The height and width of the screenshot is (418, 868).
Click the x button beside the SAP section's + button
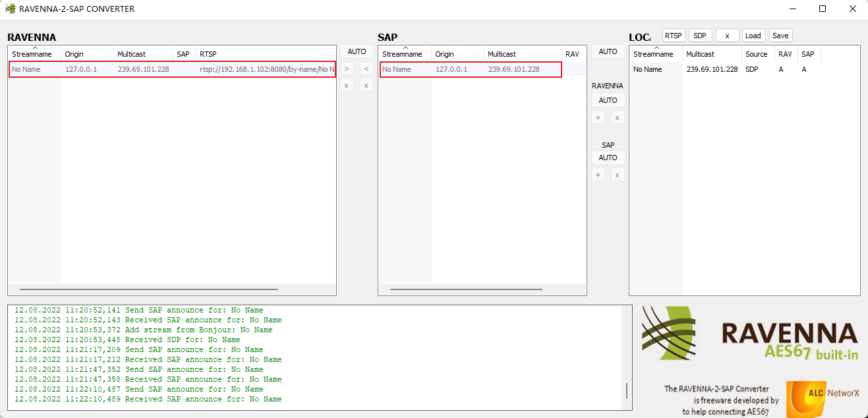pyautogui.click(x=617, y=175)
